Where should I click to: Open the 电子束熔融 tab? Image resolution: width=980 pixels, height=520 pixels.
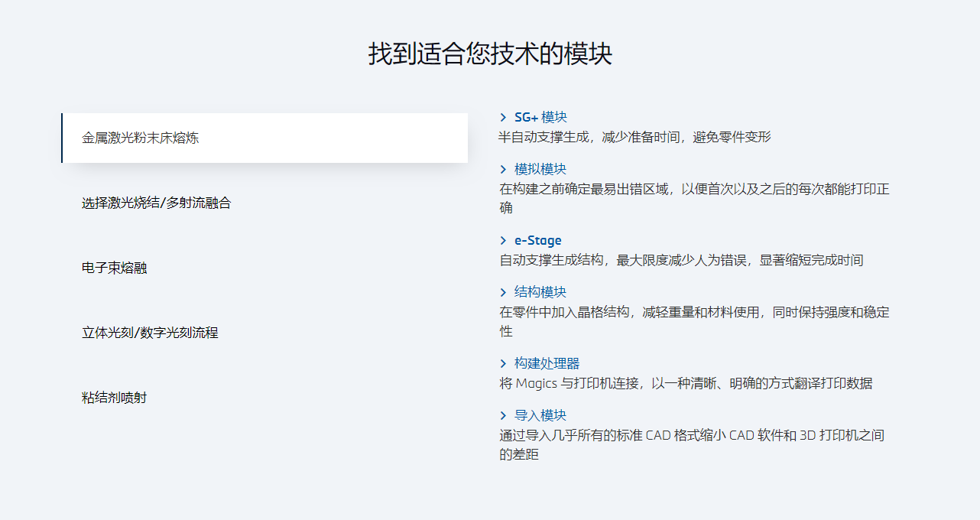115,268
